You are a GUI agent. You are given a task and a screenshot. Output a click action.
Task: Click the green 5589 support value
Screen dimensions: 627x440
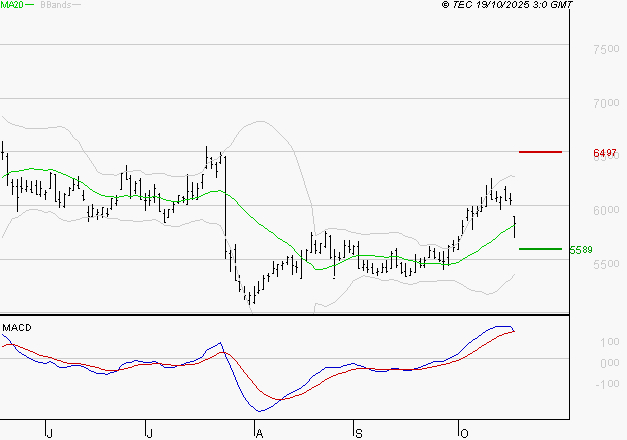click(581, 250)
